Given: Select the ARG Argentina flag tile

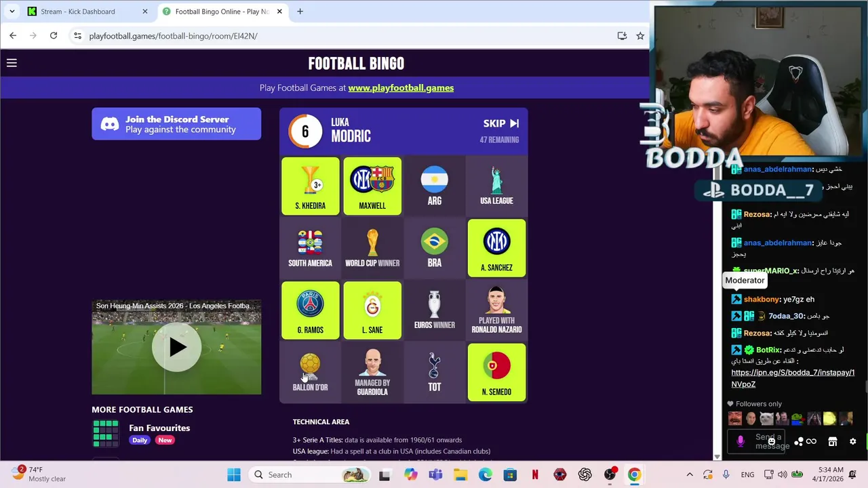Looking at the screenshot, I should point(435,186).
